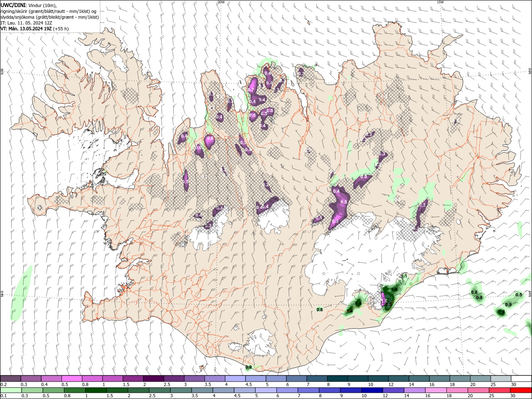This screenshot has width=532, height=399.
Task: Click the pale green 0.1–0.3 rain legend swatch
Action: click(10, 390)
